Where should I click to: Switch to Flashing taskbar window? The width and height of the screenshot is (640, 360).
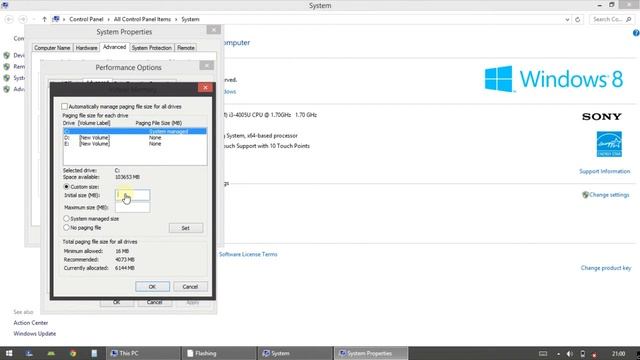219,353
